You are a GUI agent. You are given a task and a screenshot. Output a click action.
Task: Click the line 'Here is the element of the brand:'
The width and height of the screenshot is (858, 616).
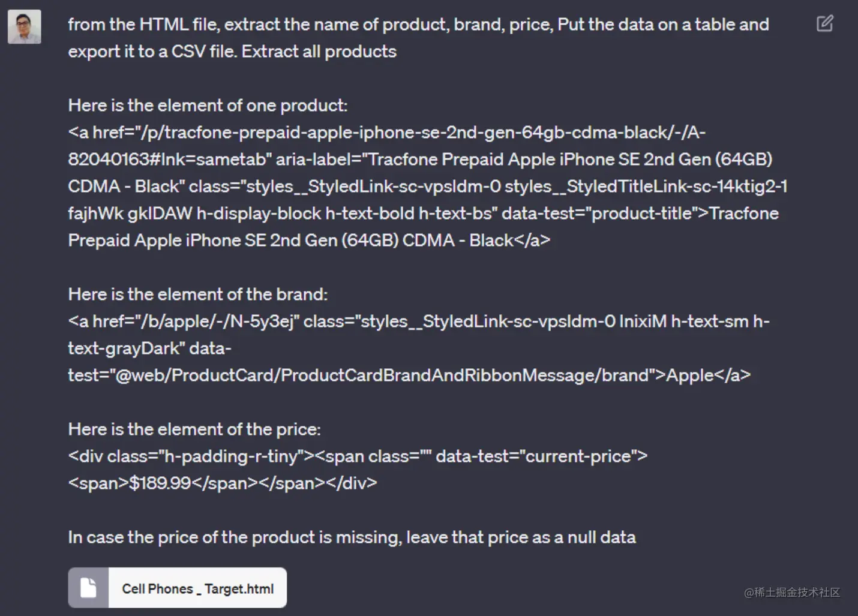click(x=197, y=295)
